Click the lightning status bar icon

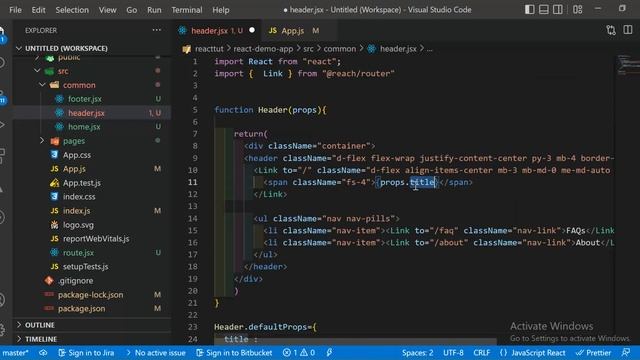coord(329,353)
